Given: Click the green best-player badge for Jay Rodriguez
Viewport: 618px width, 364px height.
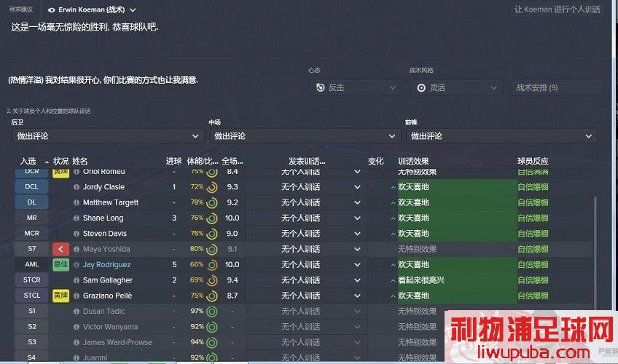Looking at the screenshot, I should (60, 264).
